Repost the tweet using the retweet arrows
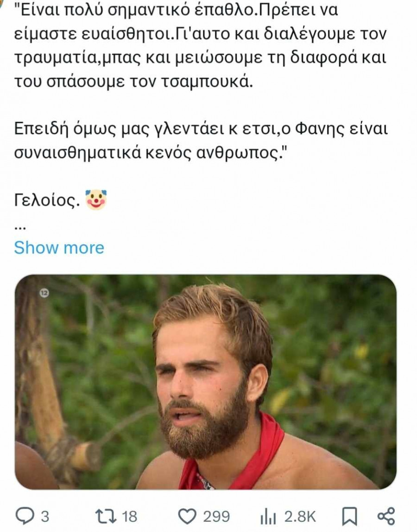 (x=106, y=516)
